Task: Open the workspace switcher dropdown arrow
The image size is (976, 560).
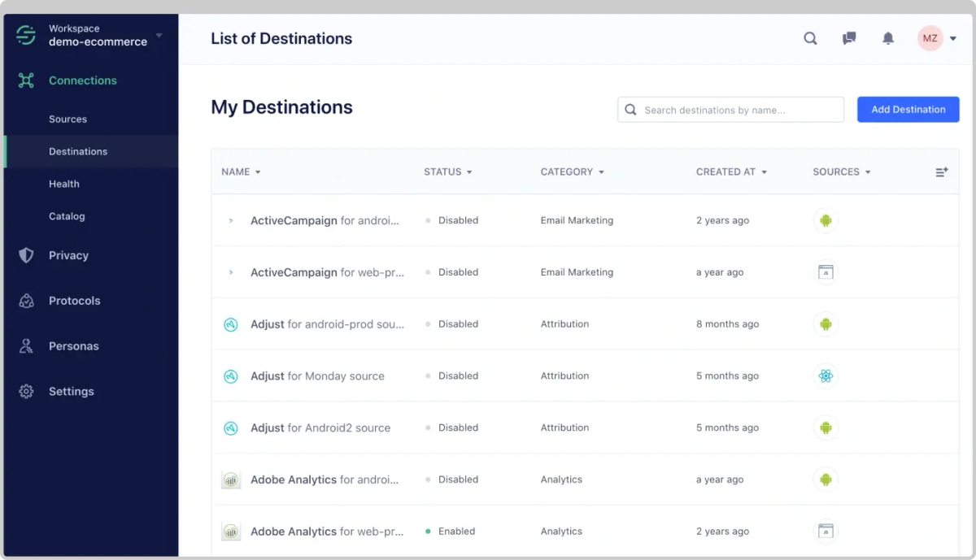Action: 159,36
